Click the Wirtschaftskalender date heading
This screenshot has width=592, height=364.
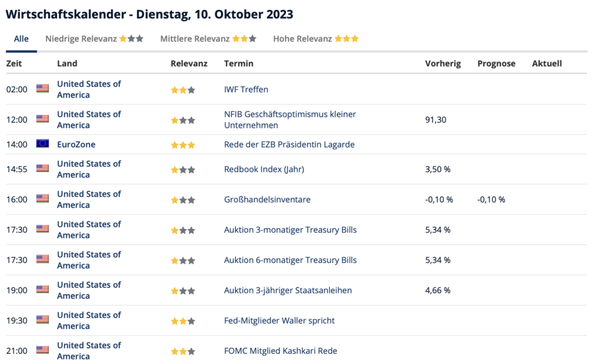pyautogui.click(x=149, y=14)
